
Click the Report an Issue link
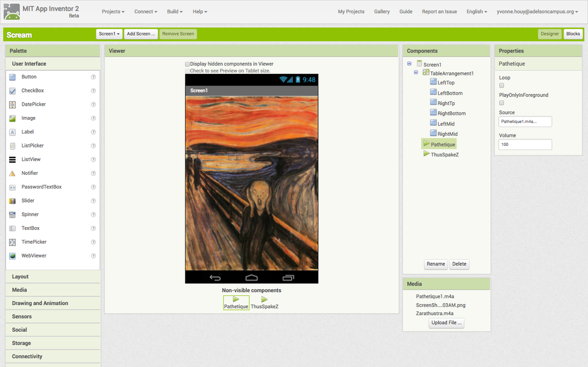click(439, 12)
